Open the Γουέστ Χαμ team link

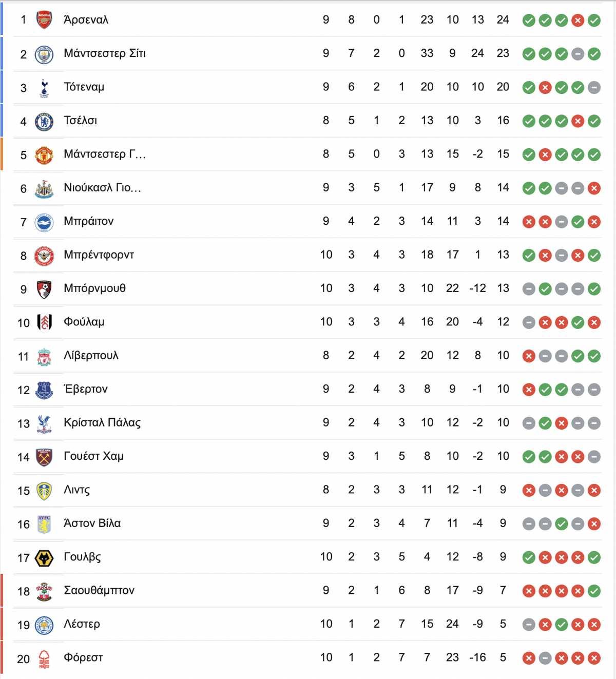[93, 456]
